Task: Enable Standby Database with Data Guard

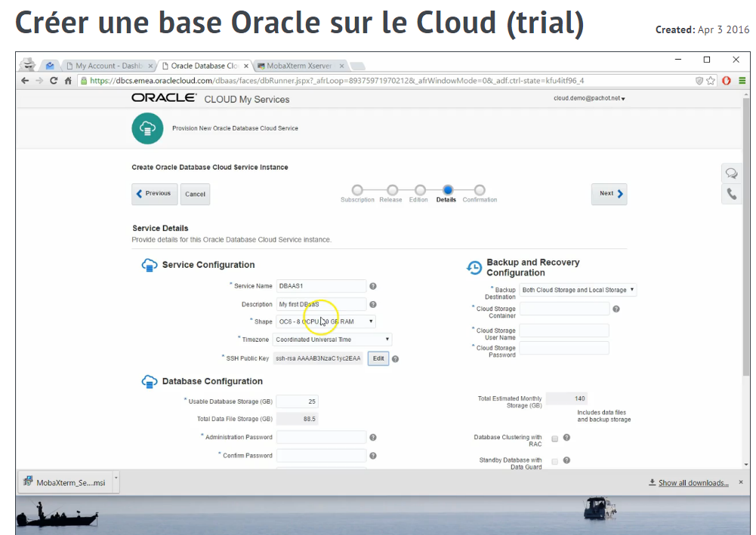Action: pyautogui.click(x=555, y=460)
